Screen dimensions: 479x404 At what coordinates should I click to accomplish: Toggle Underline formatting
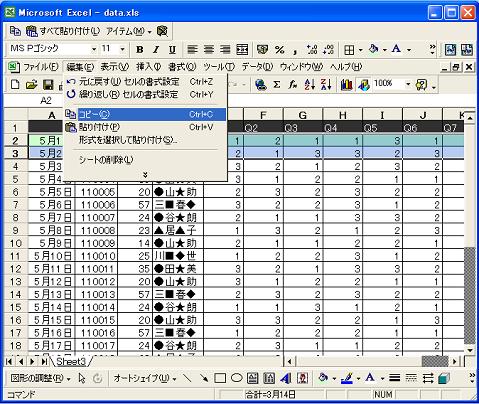pos(172,50)
